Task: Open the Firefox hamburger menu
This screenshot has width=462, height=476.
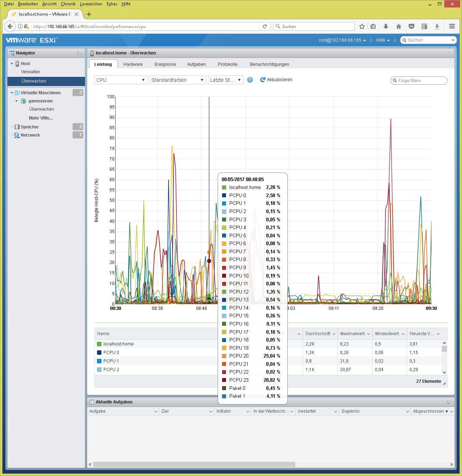Action: click(x=452, y=26)
